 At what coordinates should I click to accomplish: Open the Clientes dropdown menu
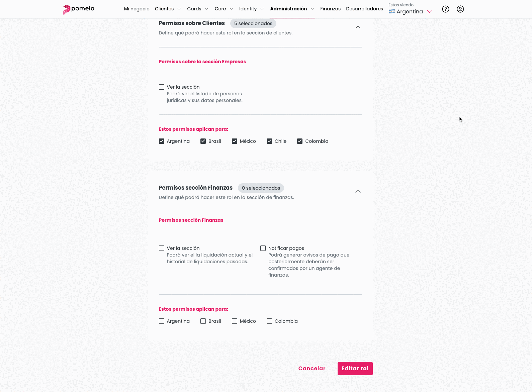click(x=168, y=9)
